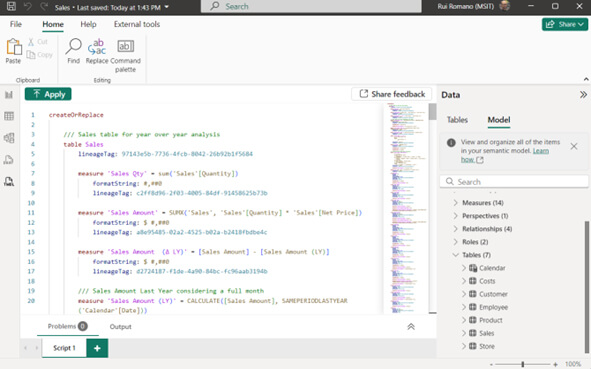Click the zoom slider handle
Viewport: 591px width, 369px height.
click(x=523, y=364)
